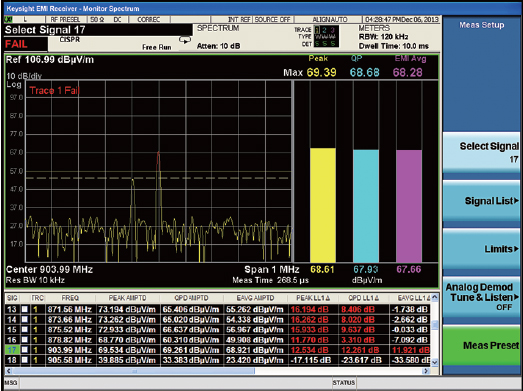Tick the checkbox for signal 16

(x=25, y=340)
